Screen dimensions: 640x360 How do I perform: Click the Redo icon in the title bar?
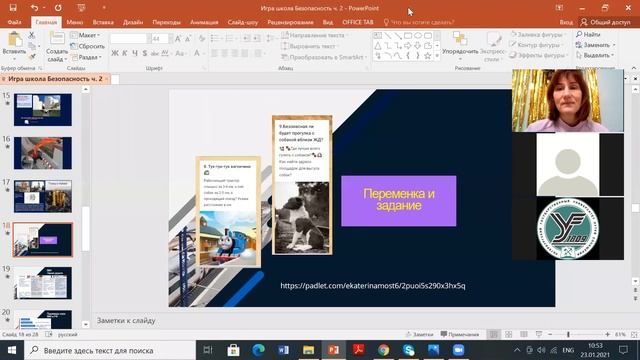coord(58,8)
